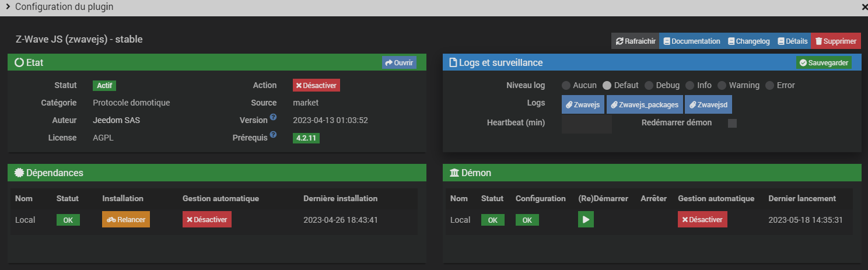Open the Zwavejsd log

(x=708, y=104)
